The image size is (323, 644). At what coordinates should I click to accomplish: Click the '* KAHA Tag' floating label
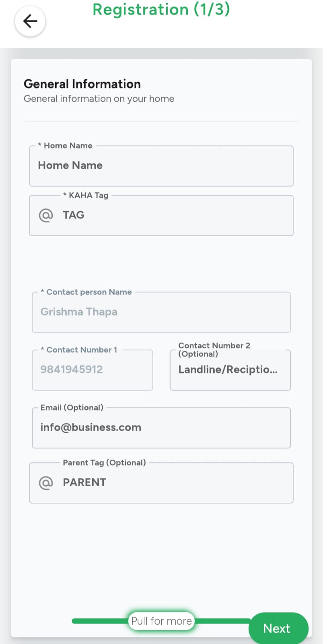[x=86, y=196]
